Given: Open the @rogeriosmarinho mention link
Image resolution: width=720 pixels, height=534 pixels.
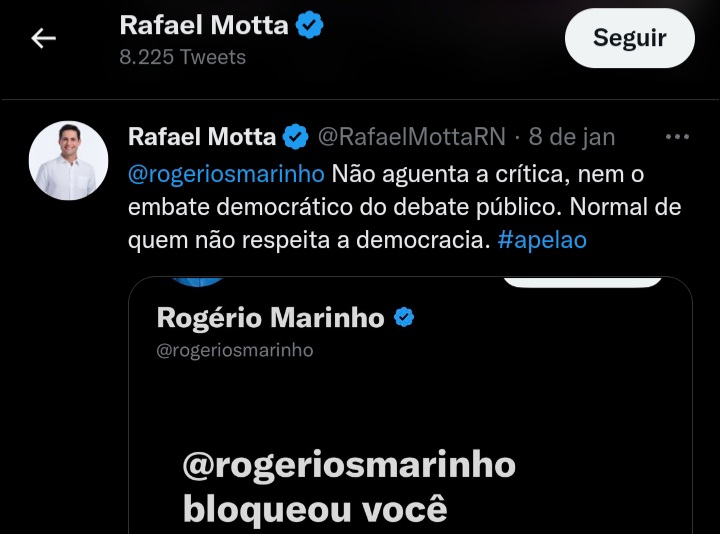Looking at the screenshot, I should point(226,174).
